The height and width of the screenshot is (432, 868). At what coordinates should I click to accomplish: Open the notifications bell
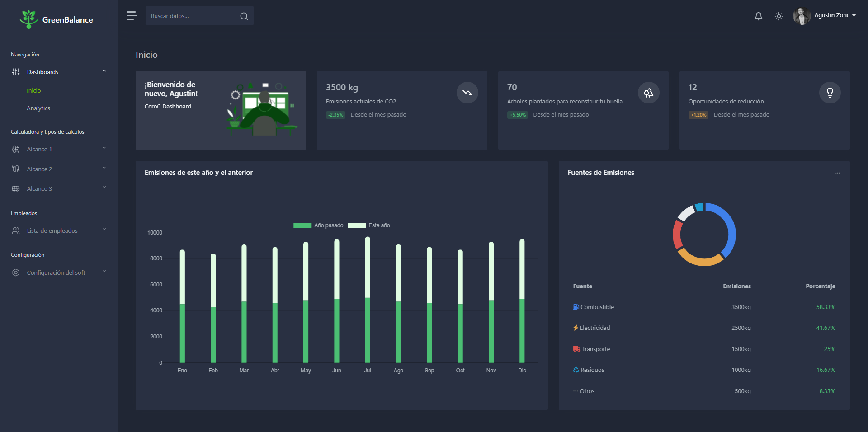point(758,16)
